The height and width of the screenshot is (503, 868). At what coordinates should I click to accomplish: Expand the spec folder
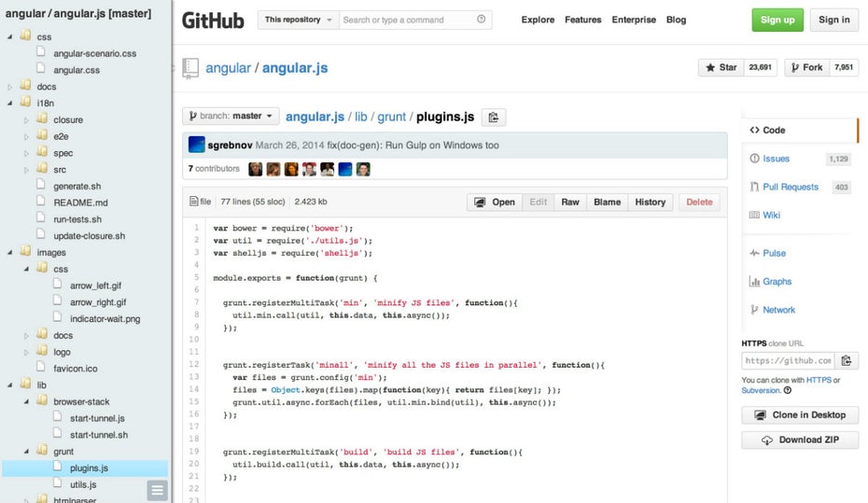click(26, 153)
